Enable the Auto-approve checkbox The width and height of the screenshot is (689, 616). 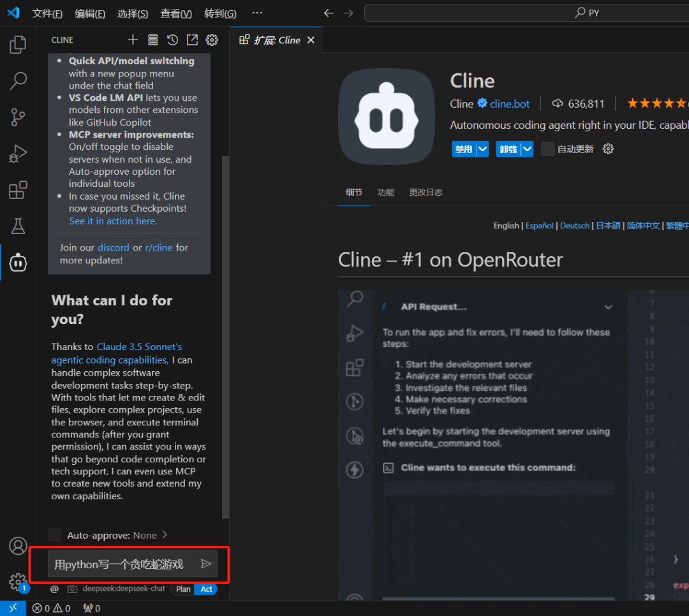coord(54,535)
